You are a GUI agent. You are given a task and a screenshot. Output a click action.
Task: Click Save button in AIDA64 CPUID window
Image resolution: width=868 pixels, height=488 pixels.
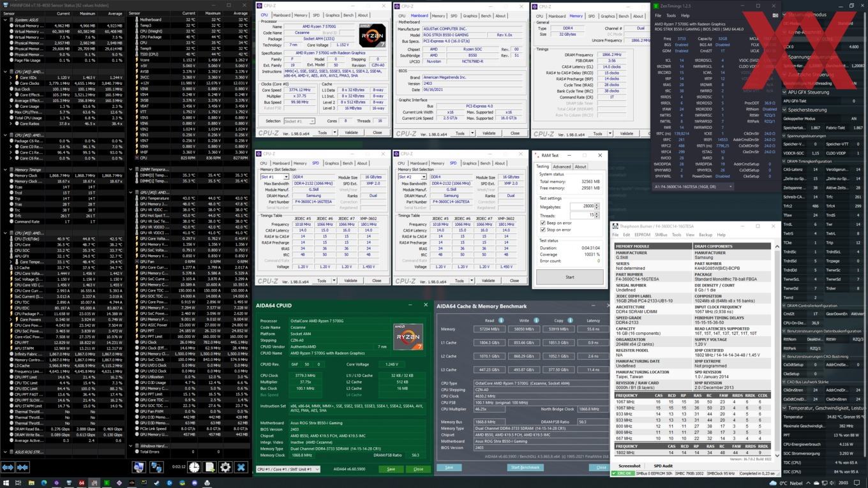[391, 469]
